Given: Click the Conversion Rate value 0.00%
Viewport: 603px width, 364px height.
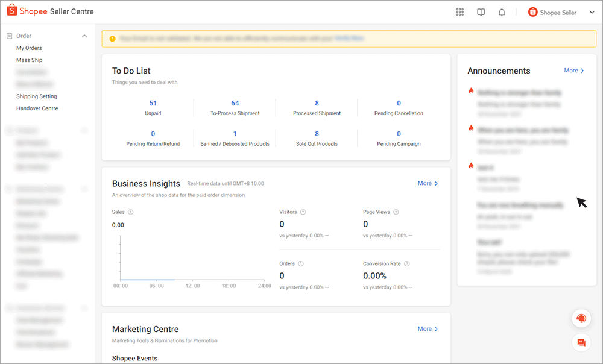Looking at the screenshot, I should click(x=374, y=276).
